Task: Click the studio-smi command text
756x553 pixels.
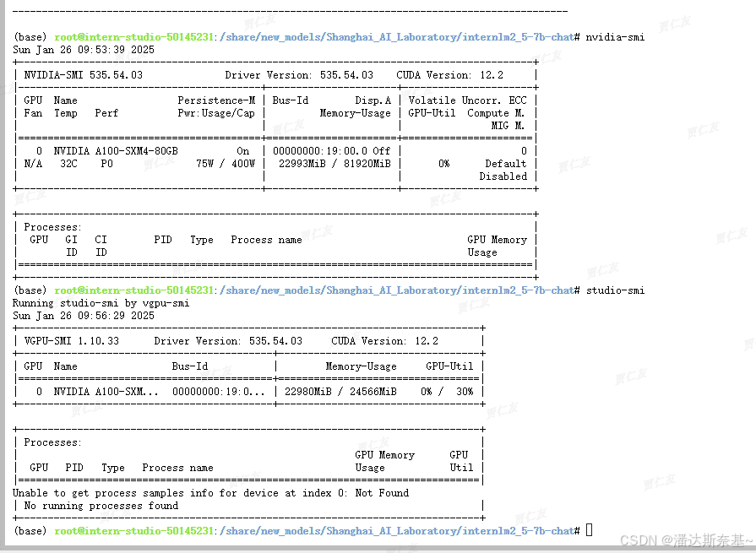Action: click(615, 290)
